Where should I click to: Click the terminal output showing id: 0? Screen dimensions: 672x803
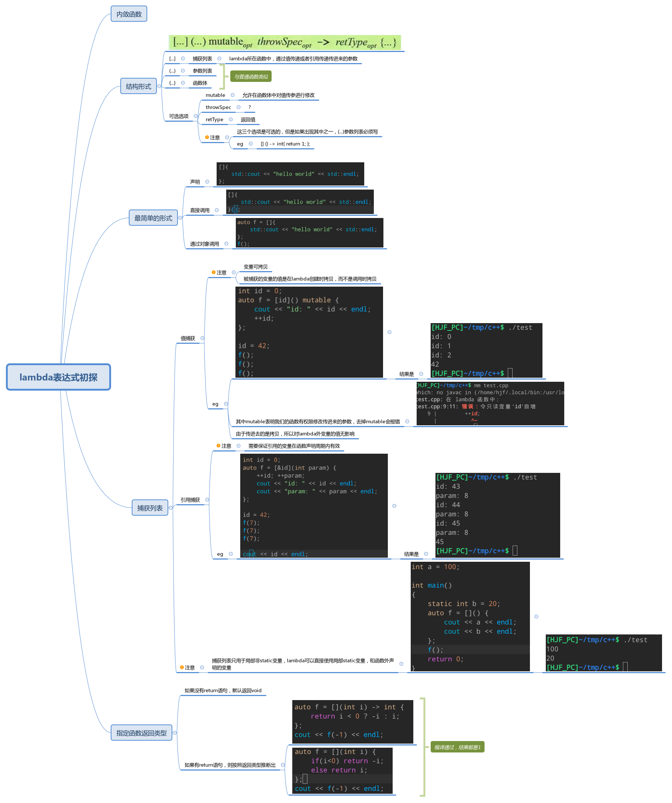(486, 350)
